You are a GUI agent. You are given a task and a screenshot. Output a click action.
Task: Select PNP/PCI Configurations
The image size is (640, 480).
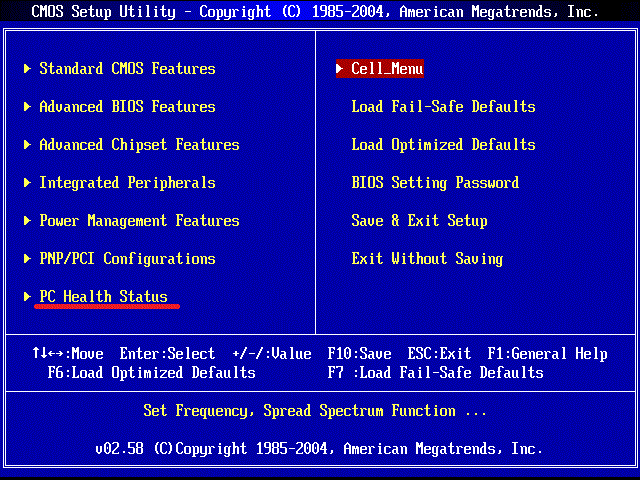[127, 259]
